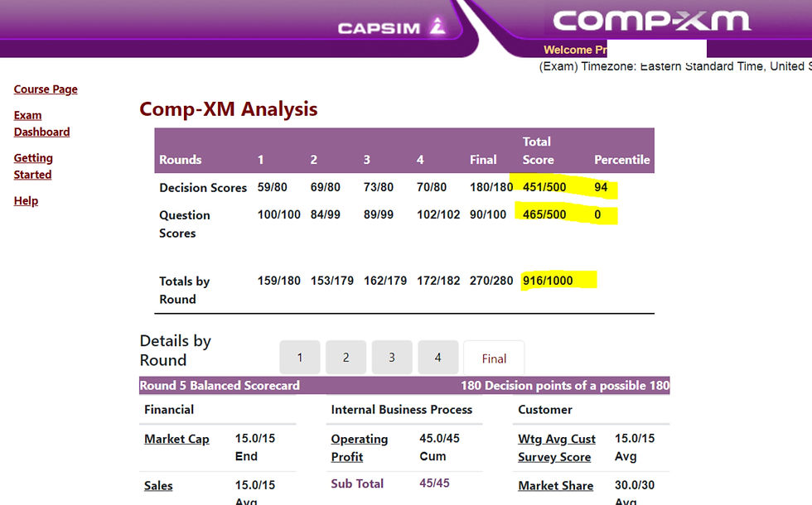Click Final round total 270/280
This screenshot has width=812, height=505.
pyautogui.click(x=491, y=281)
